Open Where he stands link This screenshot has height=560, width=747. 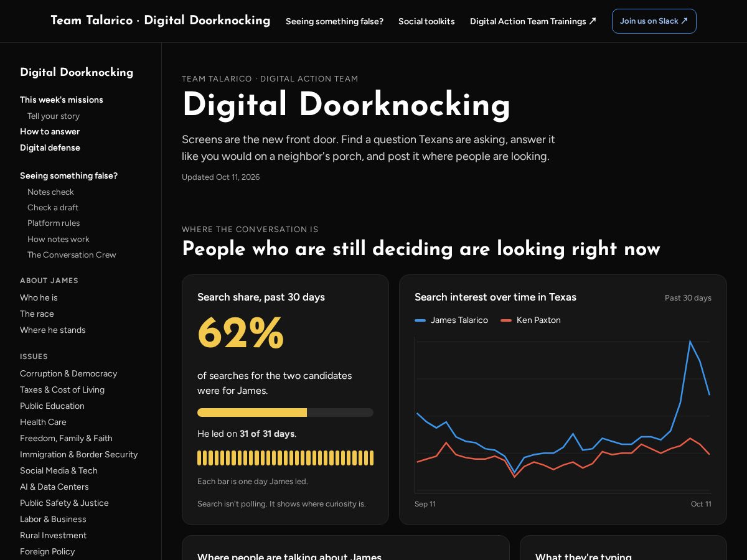53,330
